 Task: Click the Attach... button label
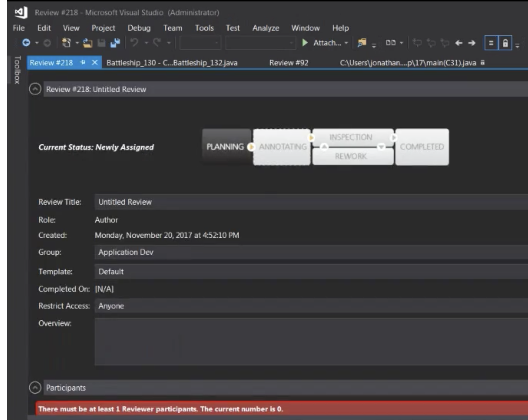point(327,43)
